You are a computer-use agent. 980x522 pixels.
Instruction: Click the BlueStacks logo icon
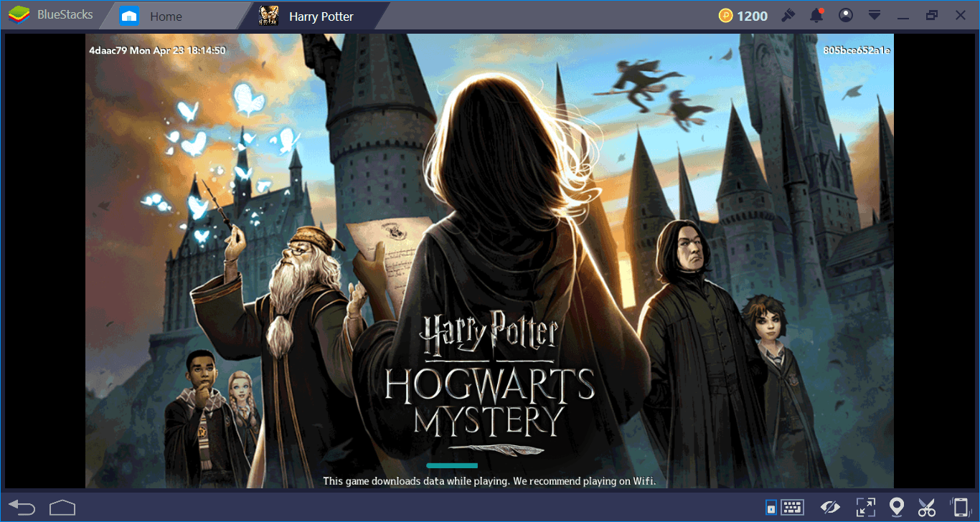[x=19, y=16]
